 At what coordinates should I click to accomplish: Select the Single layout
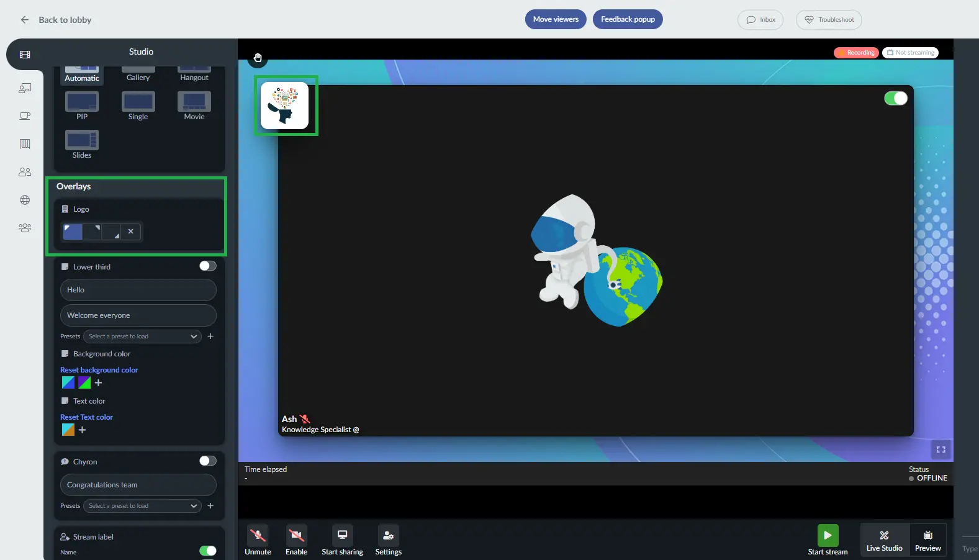pyautogui.click(x=138, y=106)
